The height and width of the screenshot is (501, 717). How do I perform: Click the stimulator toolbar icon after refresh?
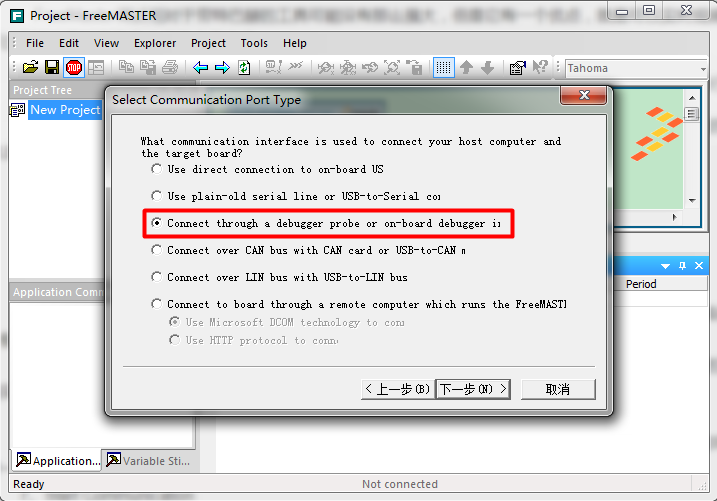273,68
